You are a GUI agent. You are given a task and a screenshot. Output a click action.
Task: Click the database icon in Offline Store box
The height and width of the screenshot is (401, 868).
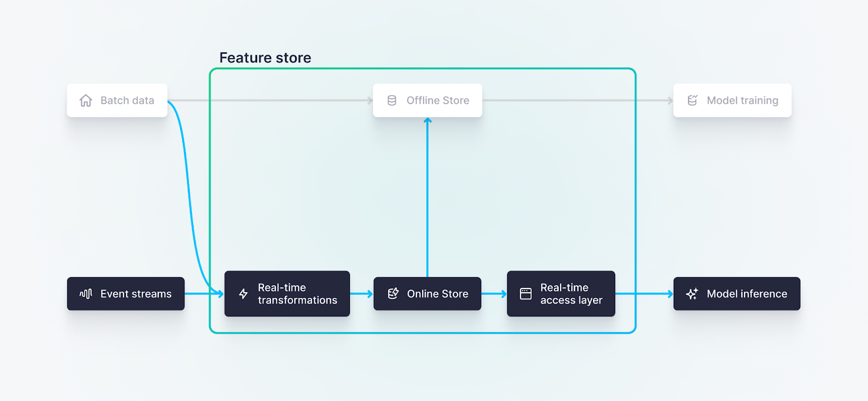(x=392, y=101)
